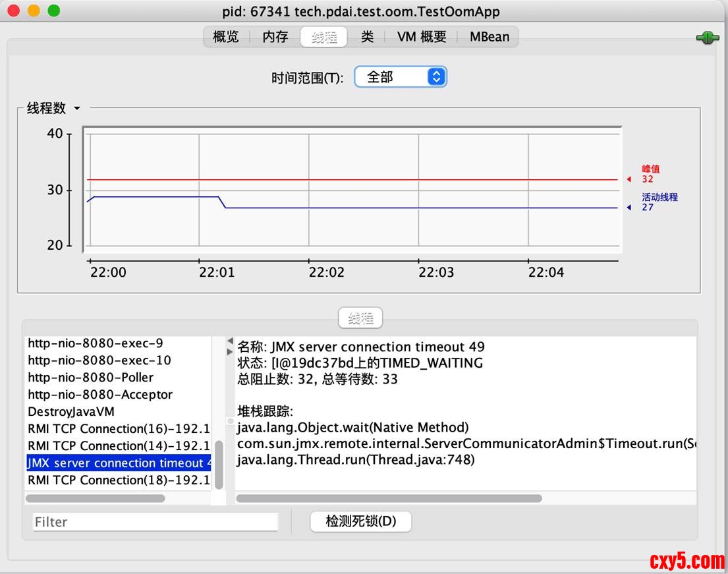Select the DestroyJavaVM thread

pyautogui.click(x=119, y=412)
